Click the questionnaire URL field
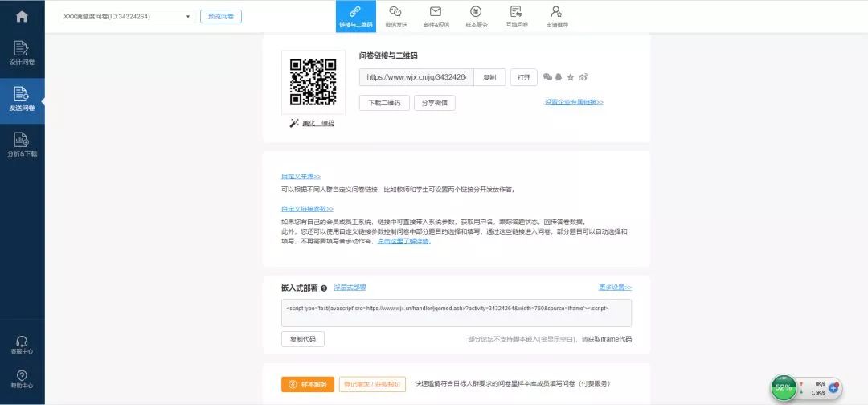Screen dimensions: 868x405 416,77
